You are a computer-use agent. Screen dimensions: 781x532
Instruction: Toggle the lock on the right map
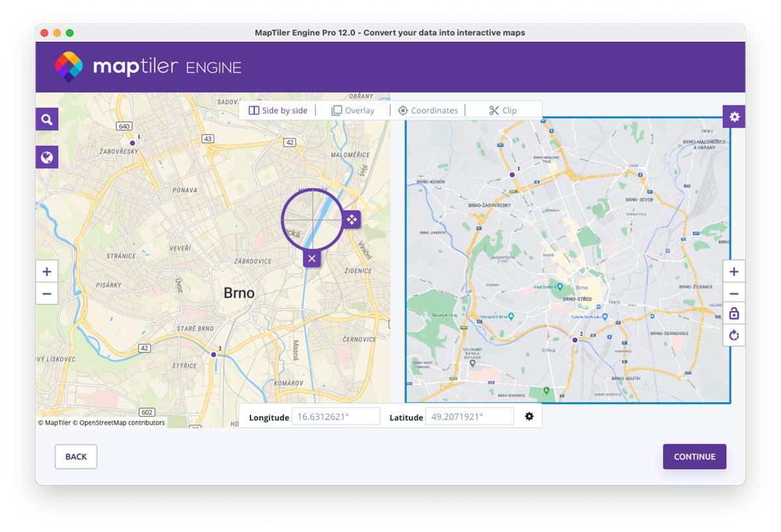(734, 313)
